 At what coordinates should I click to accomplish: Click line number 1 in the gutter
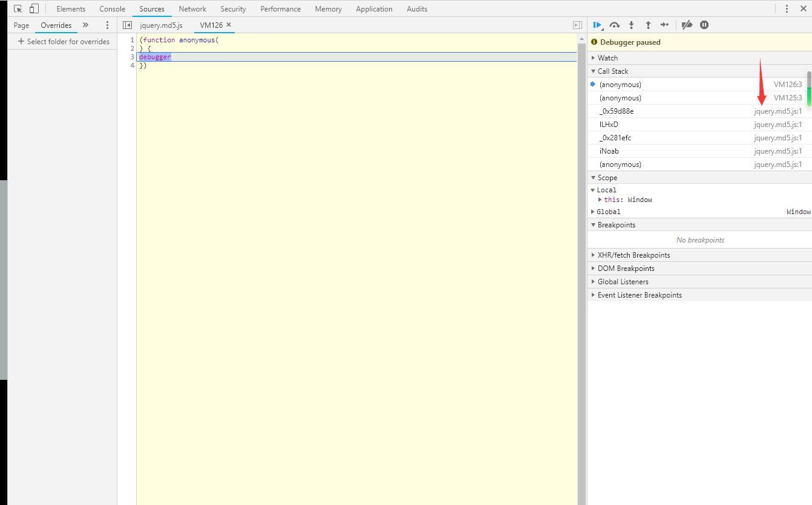[x=132, y=40]
